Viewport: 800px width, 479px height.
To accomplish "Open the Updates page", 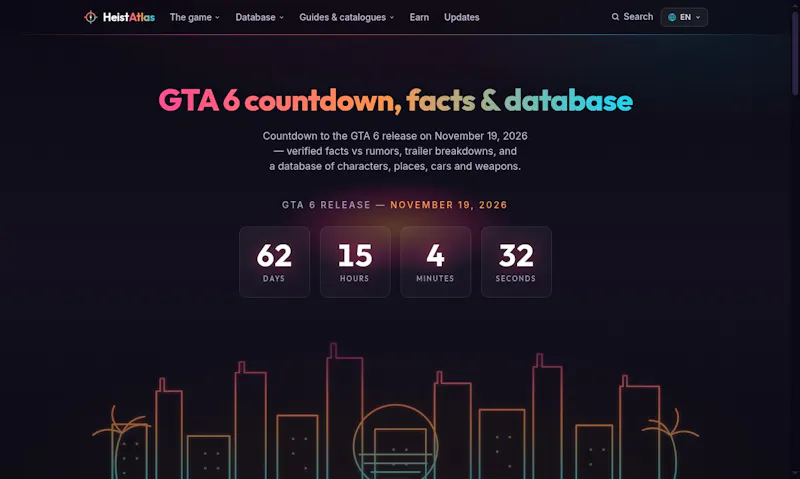I will (461, 17).
